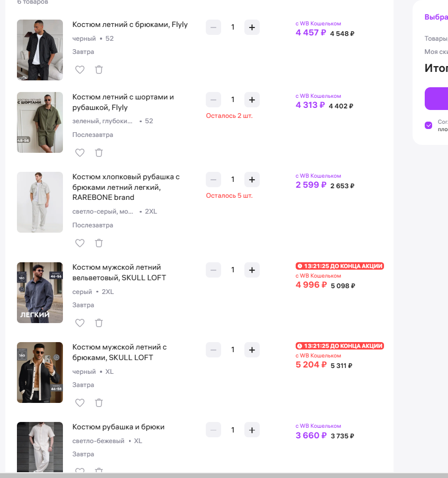The height and width of the screenshot is (478, 448).
Task: Delete Flyly trousers suit from cart
Action: tap(99, 70)
